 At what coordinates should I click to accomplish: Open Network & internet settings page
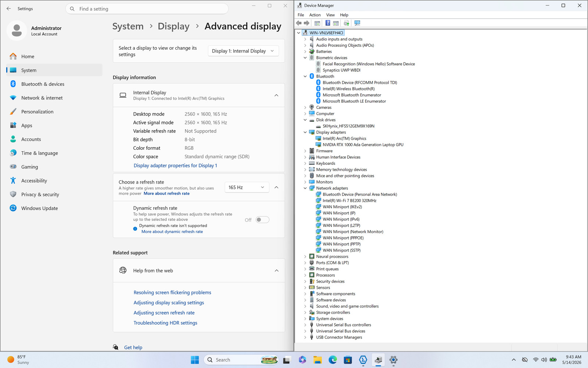click(x=54, y=98)
